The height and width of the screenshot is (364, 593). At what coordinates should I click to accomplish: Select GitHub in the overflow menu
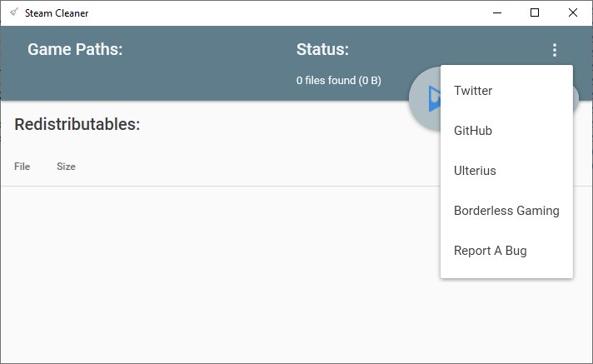click(x=473, y=131)
